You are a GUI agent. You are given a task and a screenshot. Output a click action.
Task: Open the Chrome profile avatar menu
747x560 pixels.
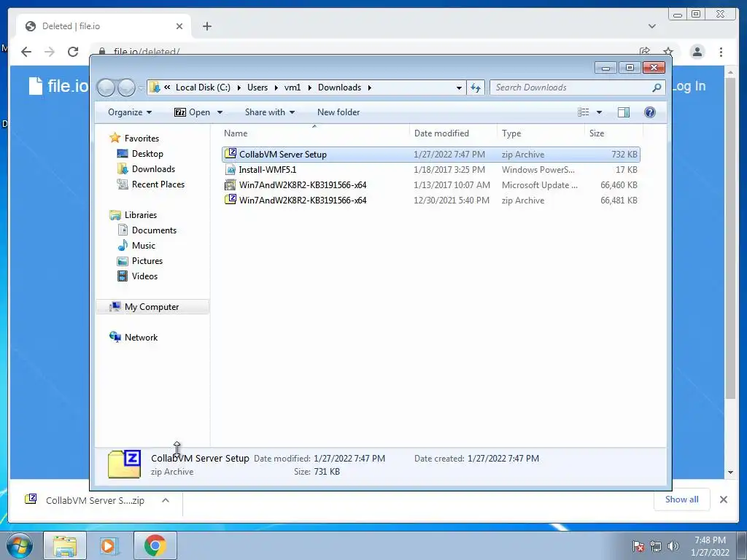coord(697,52)
